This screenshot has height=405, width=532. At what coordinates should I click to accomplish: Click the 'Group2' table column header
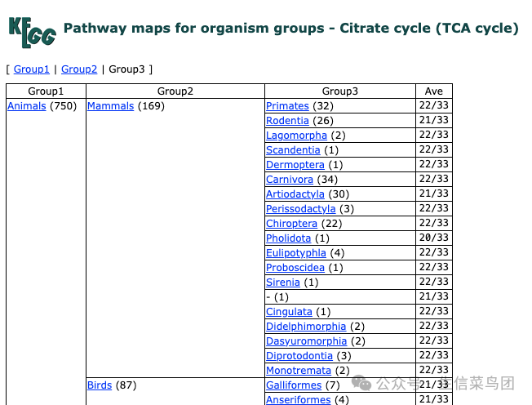coord(175,91)
